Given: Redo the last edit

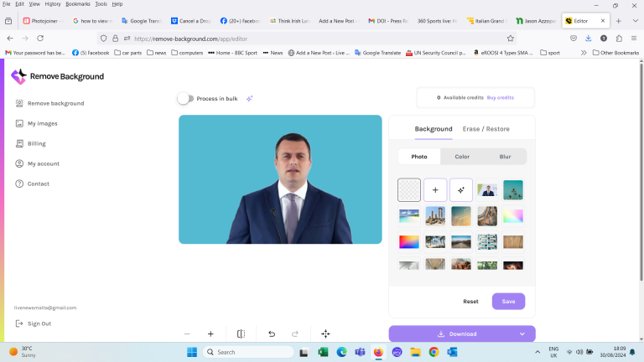Looking at the screenshot, I should [295, 334].
